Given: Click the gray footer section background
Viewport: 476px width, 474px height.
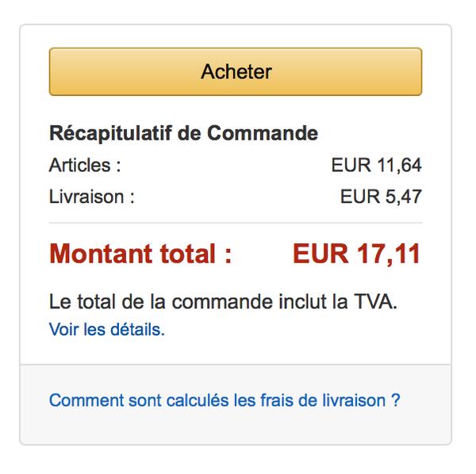Looking at the screenshot, I should [236, 428].
